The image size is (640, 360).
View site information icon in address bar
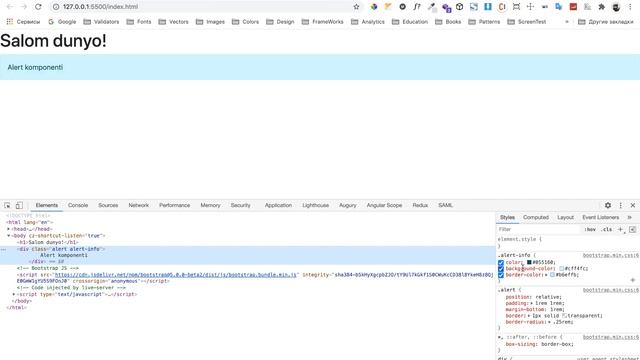coord(56,7)
